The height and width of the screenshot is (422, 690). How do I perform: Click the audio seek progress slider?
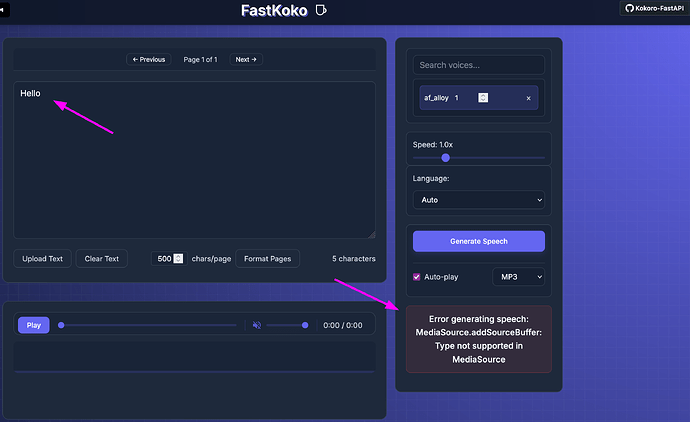pyautogui.click(x=148, y=325)
